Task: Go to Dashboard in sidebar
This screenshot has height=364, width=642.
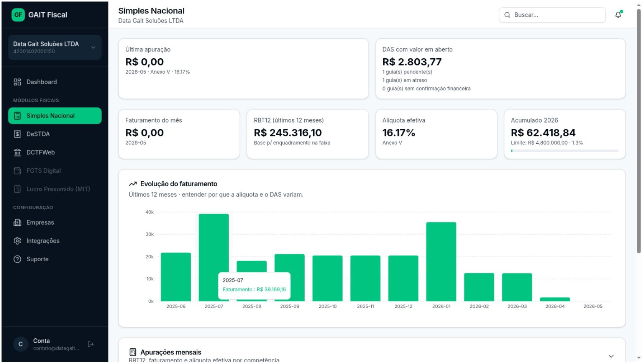Action: (x=55, y=82)
